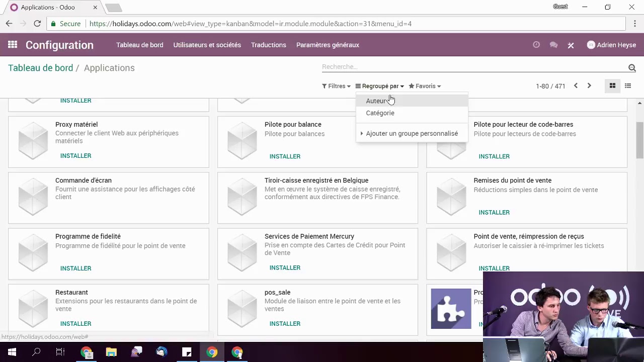Install Remises du point de vente
This screenshot has width=644, height=362.
click(x=494, y=212)
